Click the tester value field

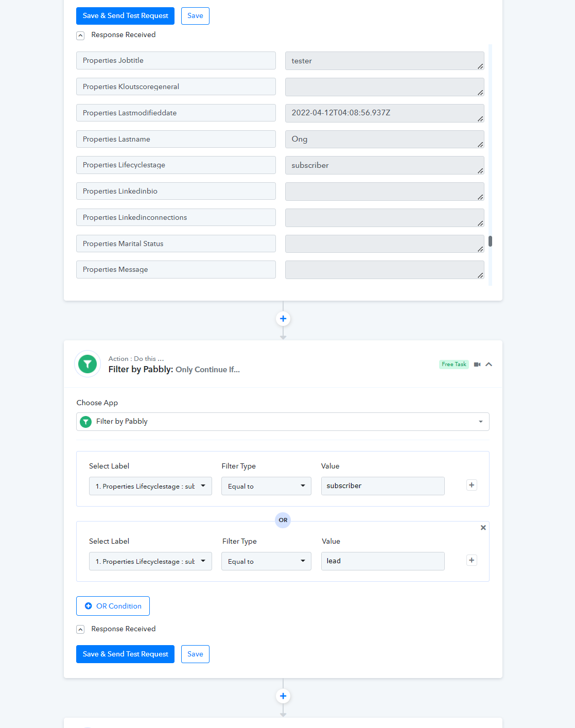click(x=385, y=61)
